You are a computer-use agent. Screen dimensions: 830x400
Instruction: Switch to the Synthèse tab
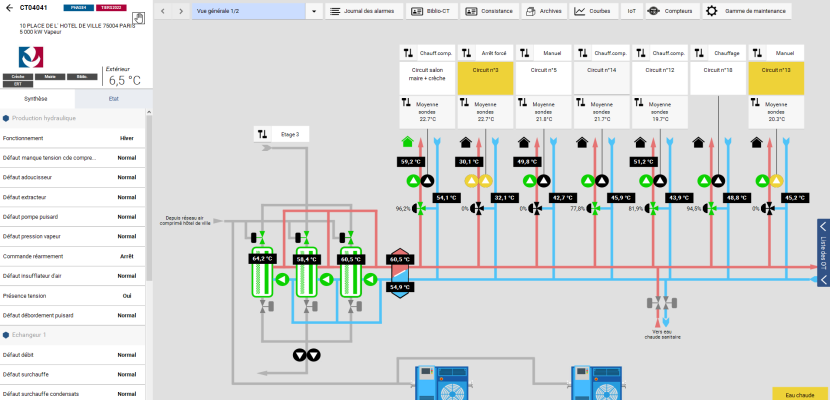(x=37, y=99)
